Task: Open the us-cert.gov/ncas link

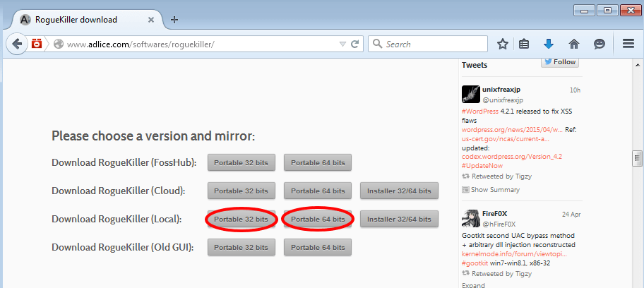Action: tap(506, 139)
